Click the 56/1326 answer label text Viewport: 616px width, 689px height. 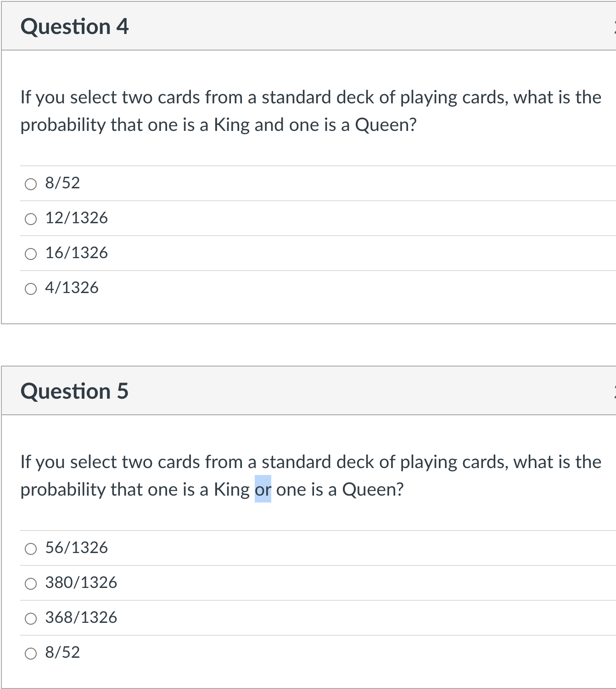point(76,548)
